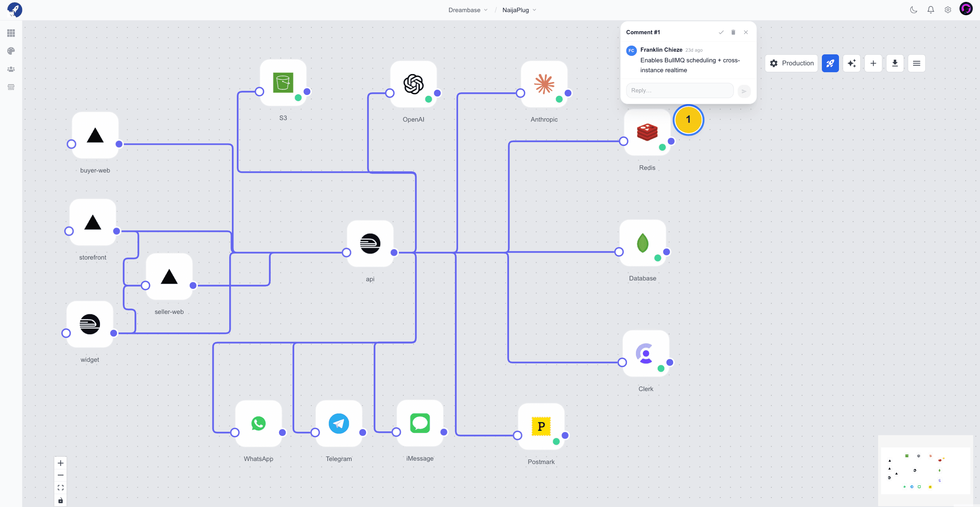Viewport: 980px width, 507px height.
Task: Select the Telegram node
Action: coord(339,423)
